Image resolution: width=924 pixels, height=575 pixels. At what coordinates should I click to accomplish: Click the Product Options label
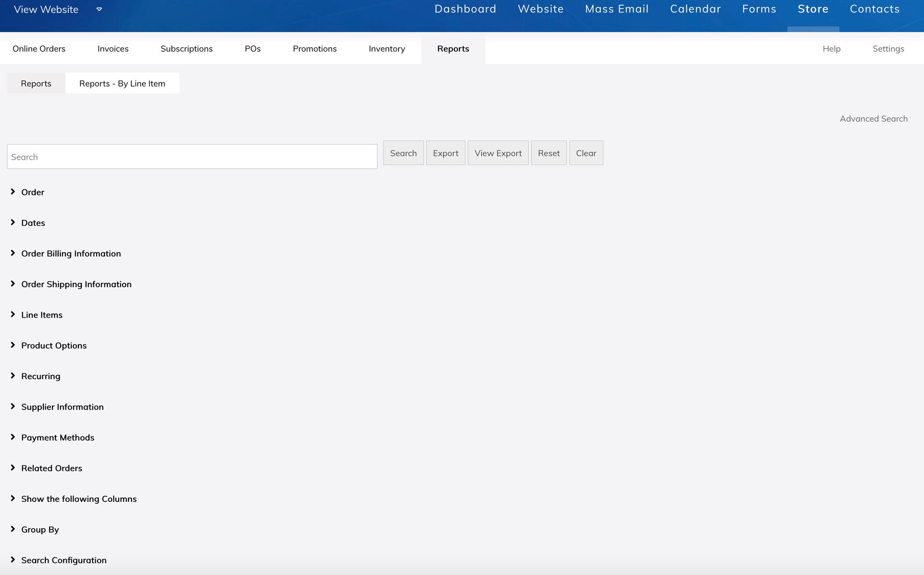pyautogui.click(x=54, y=345)
